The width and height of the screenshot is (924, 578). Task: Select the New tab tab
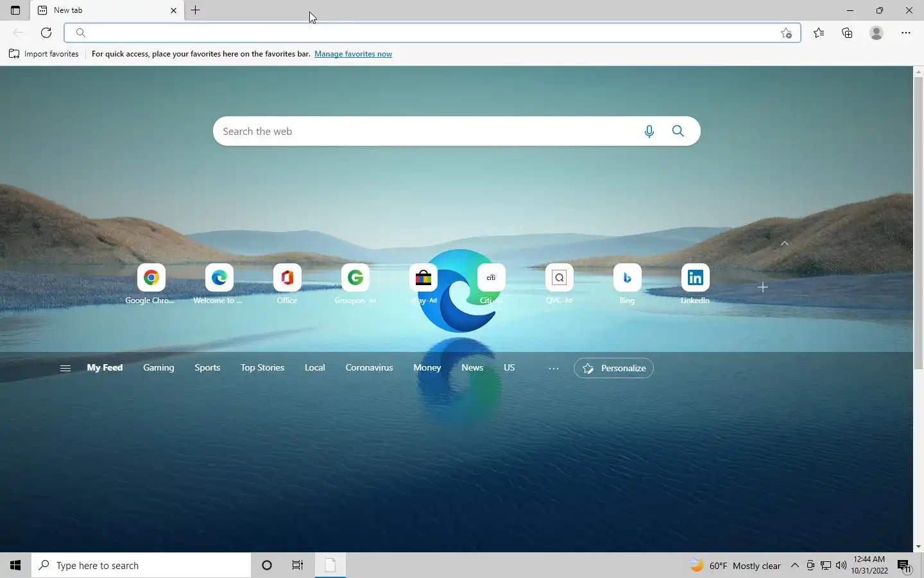click(x=107, y=10)
